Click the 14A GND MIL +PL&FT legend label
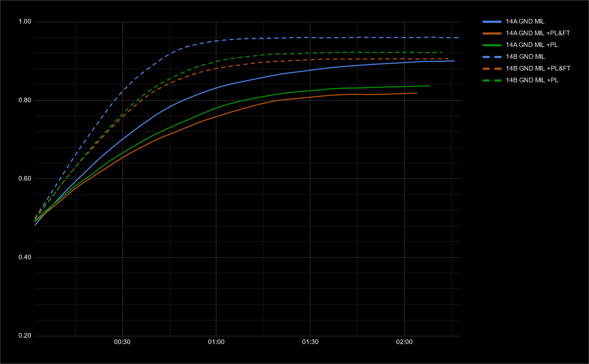Image resolution: width=589 pixels, height=364 pixels. (x=538, y=33)
